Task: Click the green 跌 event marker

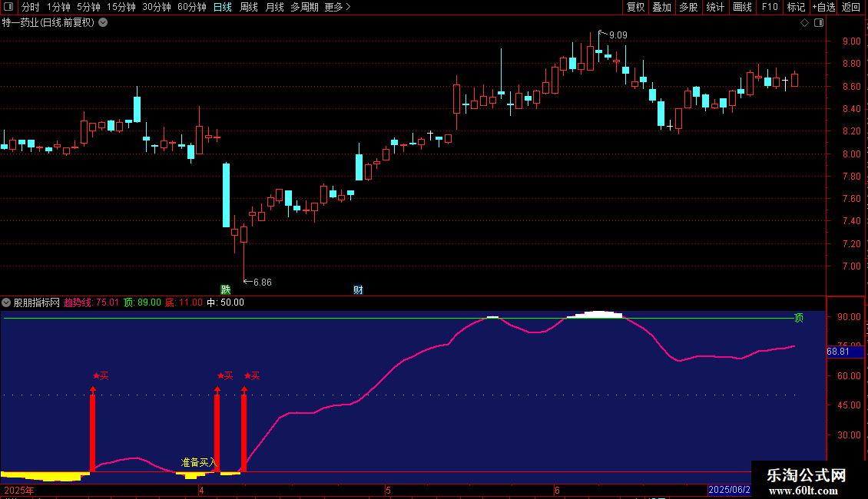Action: pos(225,290)
